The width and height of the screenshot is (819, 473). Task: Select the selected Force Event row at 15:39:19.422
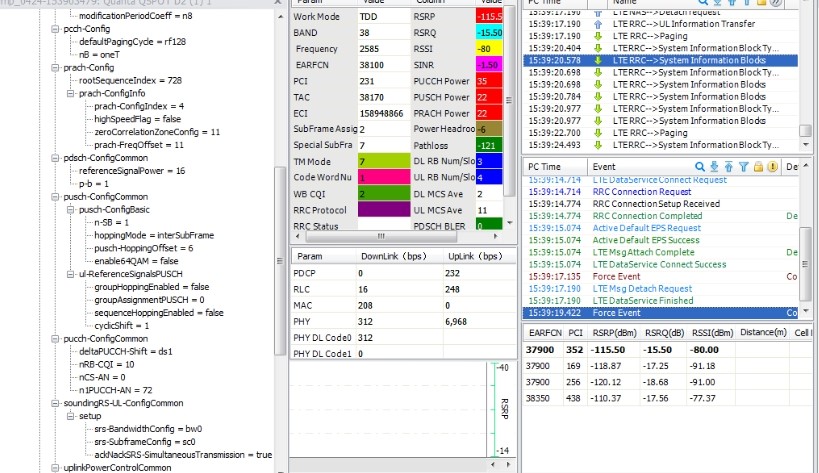coord(661,313)
